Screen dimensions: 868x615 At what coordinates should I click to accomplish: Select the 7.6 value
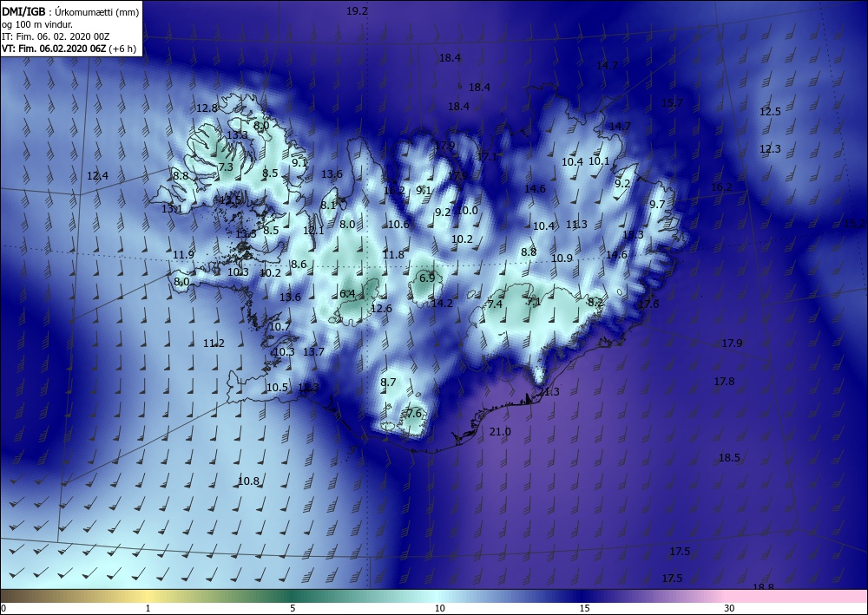(x=414, y=414)
